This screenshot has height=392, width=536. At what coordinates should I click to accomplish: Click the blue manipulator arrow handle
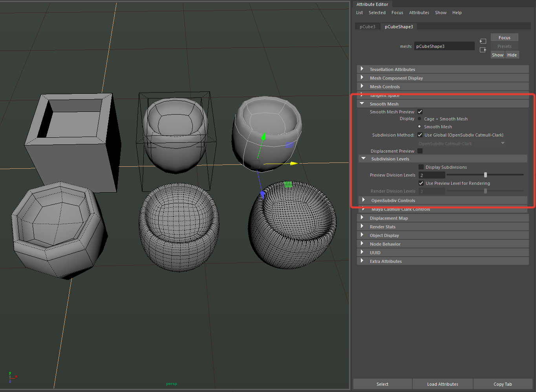[262, 194]
